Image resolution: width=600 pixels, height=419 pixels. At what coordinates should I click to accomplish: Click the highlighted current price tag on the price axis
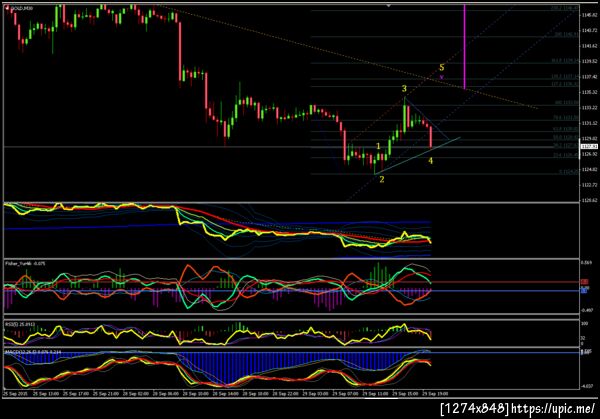(x=589, y=147)
